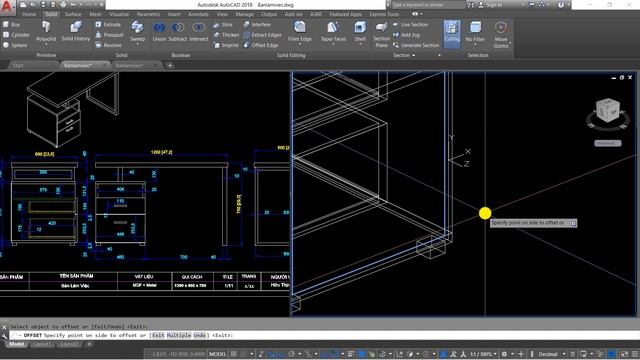Click Generate Section
The width and height of the screenshot is (640, 360).
pyautogui.click(x=416, y=45)
